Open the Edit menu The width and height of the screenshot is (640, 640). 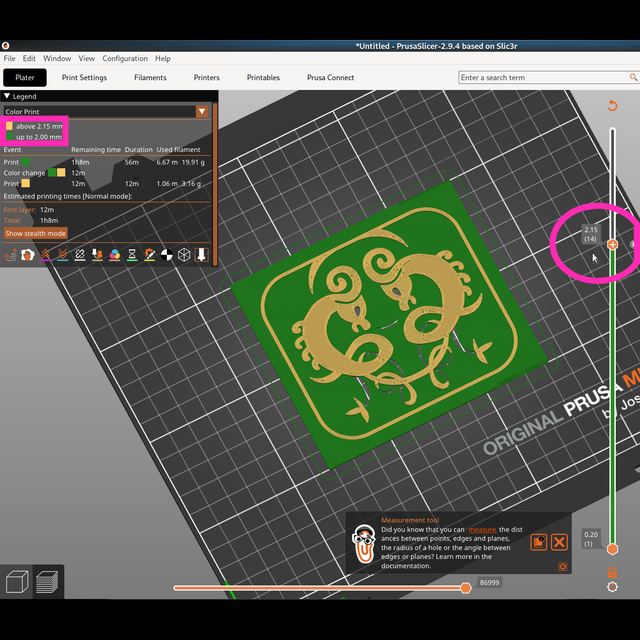(29, 58)
